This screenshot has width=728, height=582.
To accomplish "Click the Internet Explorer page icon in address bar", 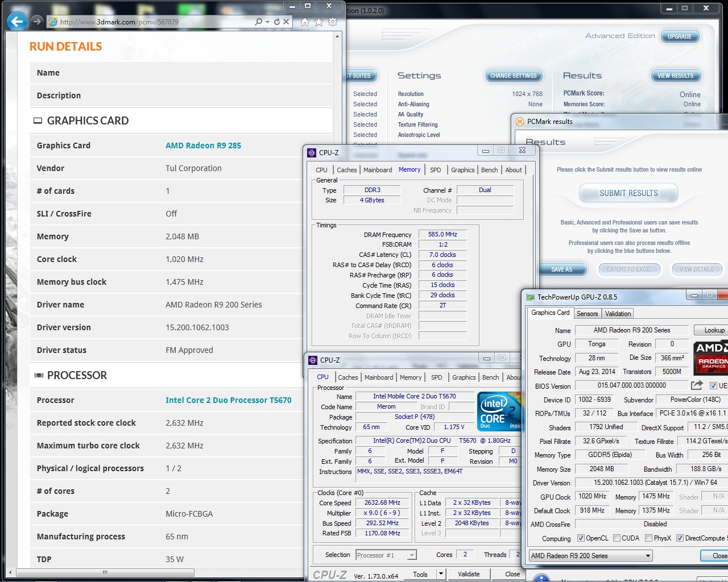I will tap(53, 22).
